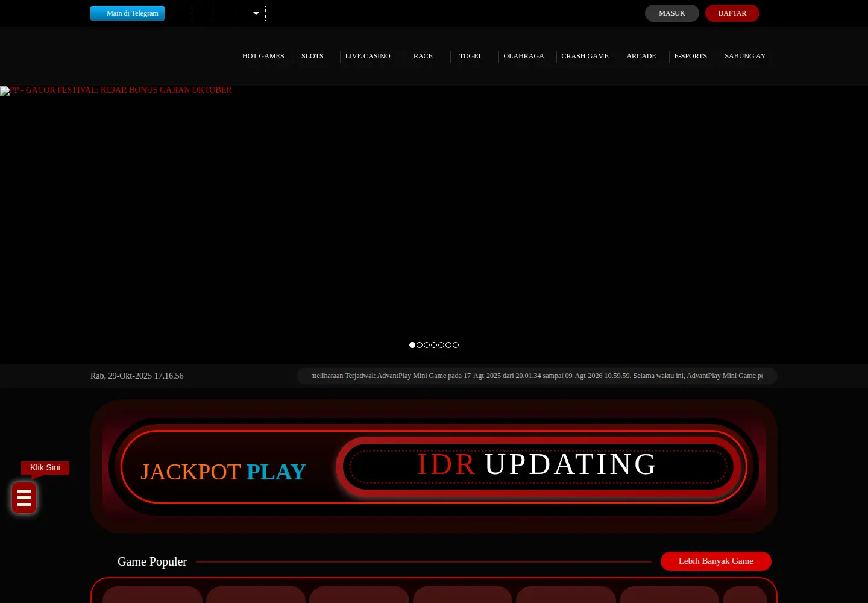Log in with the MASUK button

click(x=672, y=13)
